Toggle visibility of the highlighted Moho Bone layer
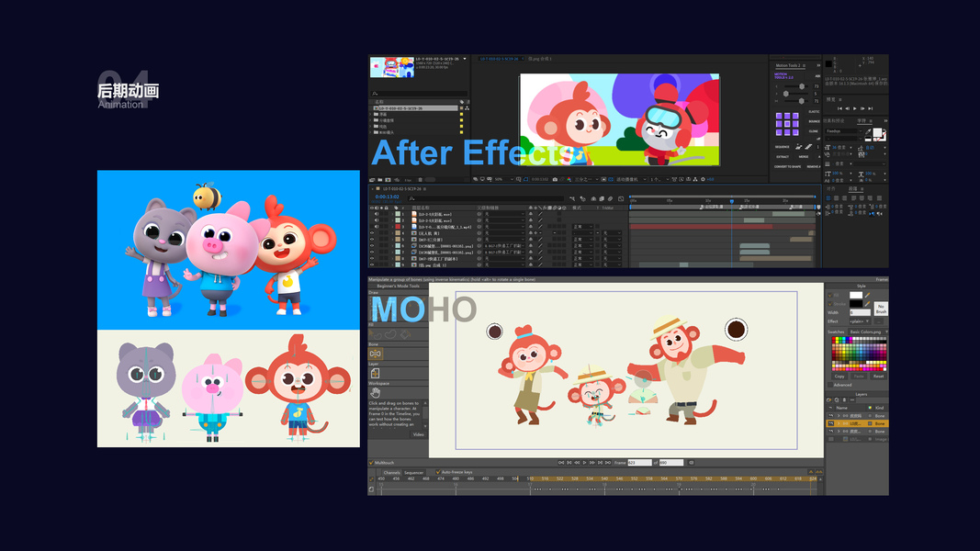This screenshot has height=551, width=980. pyautogui.click(x=831, y=423)
